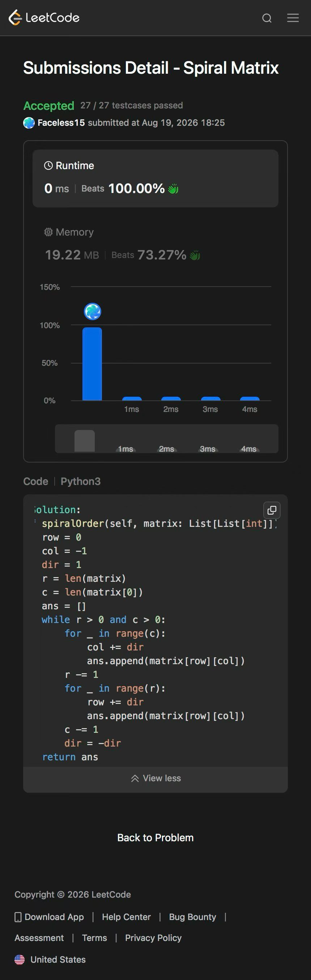Open the Assessment footer link

[x=39, y=938]
